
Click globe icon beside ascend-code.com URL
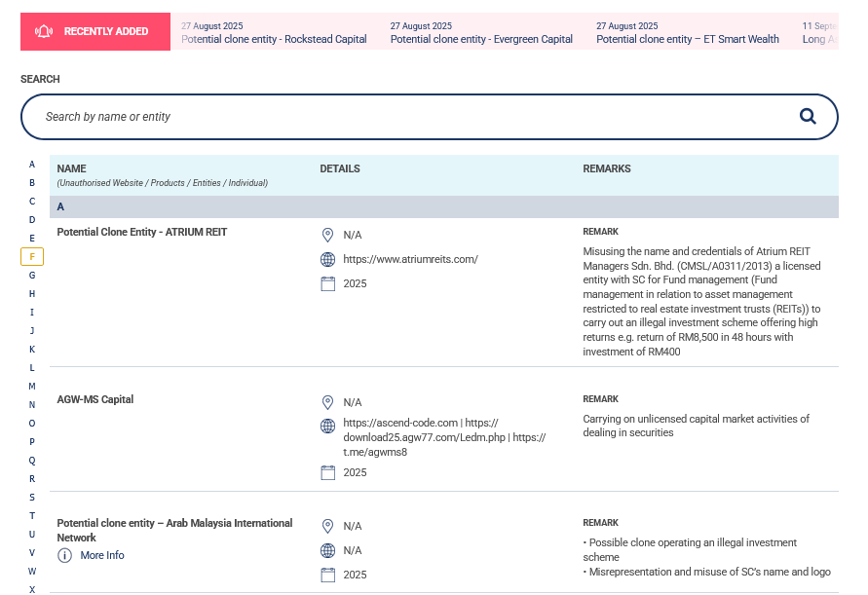tap(327, 426)
